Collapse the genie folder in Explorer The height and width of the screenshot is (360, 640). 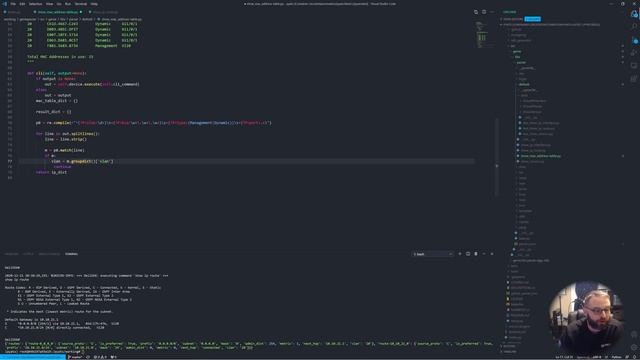(x=517, y=51)
